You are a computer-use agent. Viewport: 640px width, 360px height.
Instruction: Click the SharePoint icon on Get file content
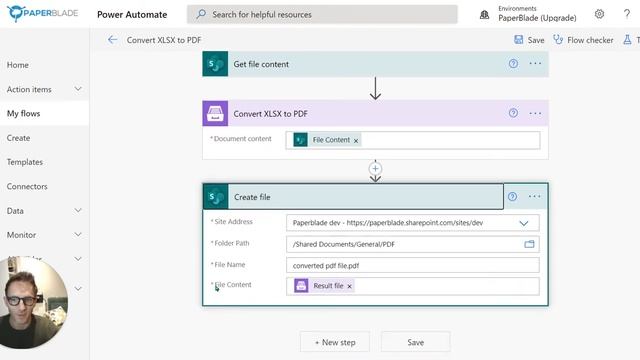215,64
